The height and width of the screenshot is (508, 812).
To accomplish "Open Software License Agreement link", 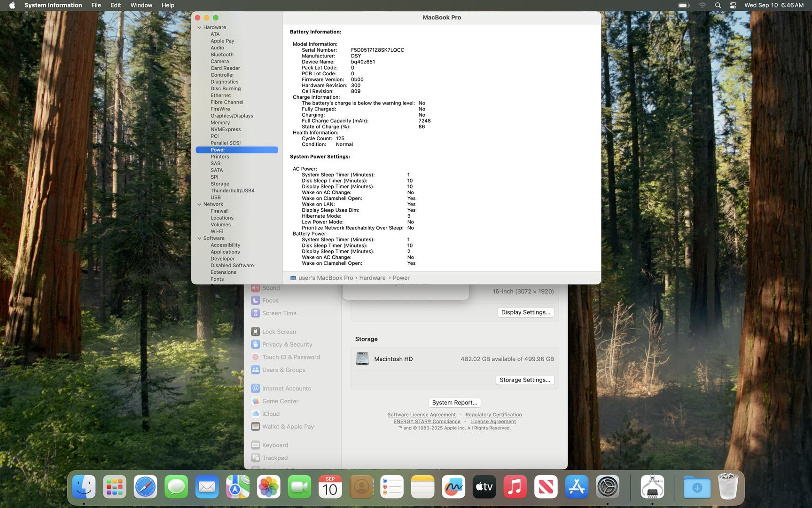I will click(422, 415).
